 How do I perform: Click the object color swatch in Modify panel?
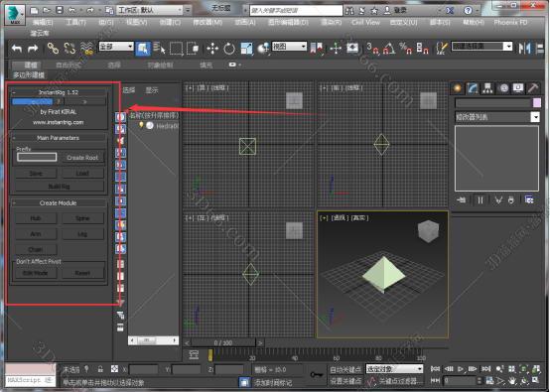[537, 103]
